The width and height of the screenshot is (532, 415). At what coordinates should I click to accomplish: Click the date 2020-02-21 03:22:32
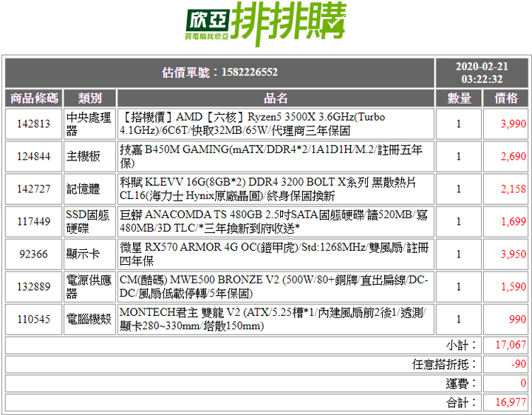[x=482, y=72]
